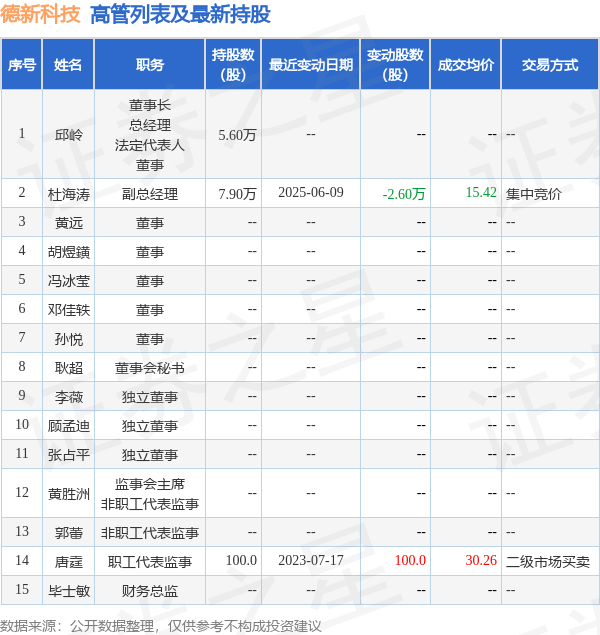Select the 序号 column header

pyautogui.click(x=22, y=65)
